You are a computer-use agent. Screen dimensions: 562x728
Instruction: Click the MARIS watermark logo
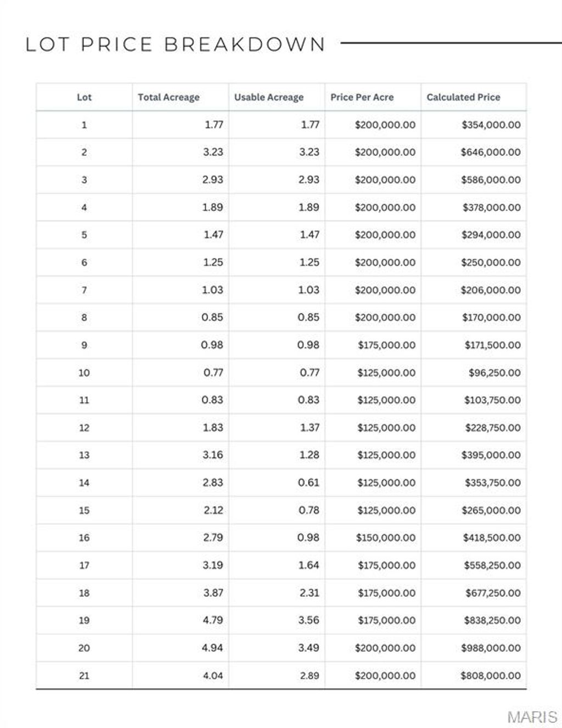click(532, 716)
